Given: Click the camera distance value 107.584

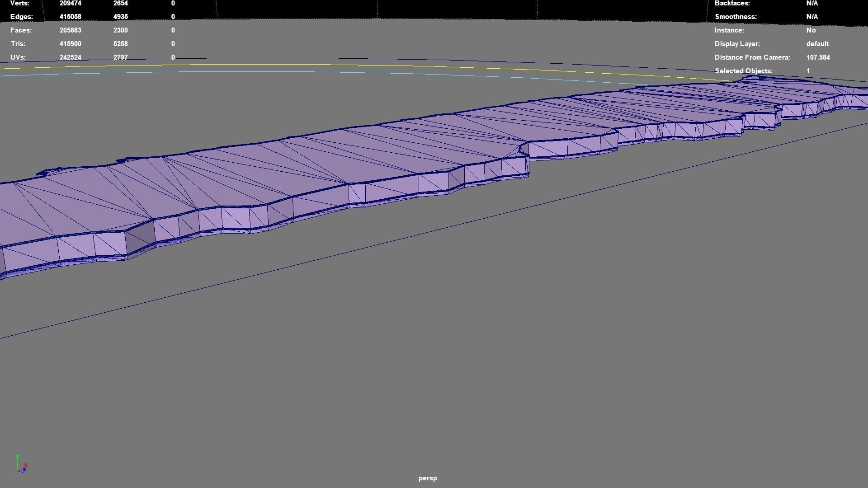Looking at the screenshot, I should point(818,57).
